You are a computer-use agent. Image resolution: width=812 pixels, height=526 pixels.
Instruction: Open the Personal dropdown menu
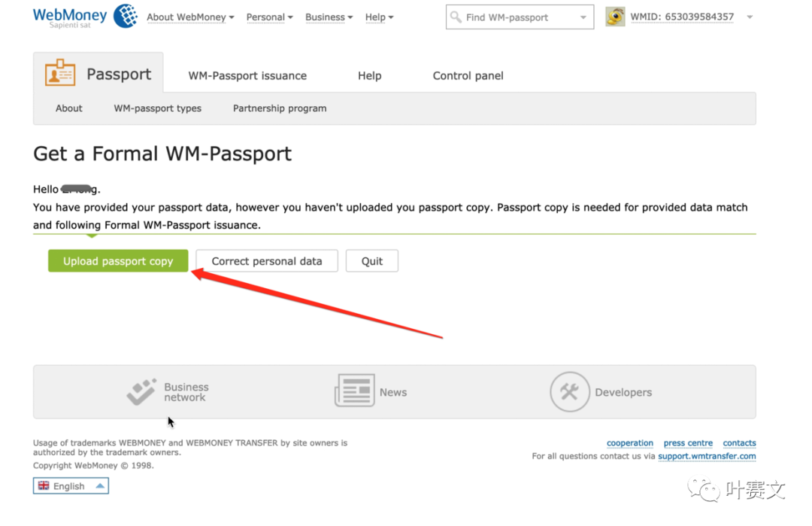pos(269,17)
